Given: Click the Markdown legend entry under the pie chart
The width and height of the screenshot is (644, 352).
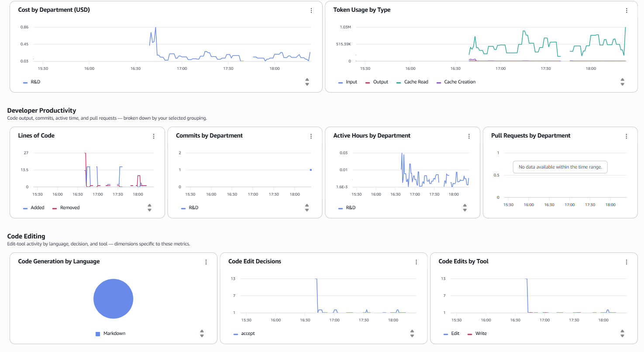Looking at the screenshot, I should click(110, 333).
